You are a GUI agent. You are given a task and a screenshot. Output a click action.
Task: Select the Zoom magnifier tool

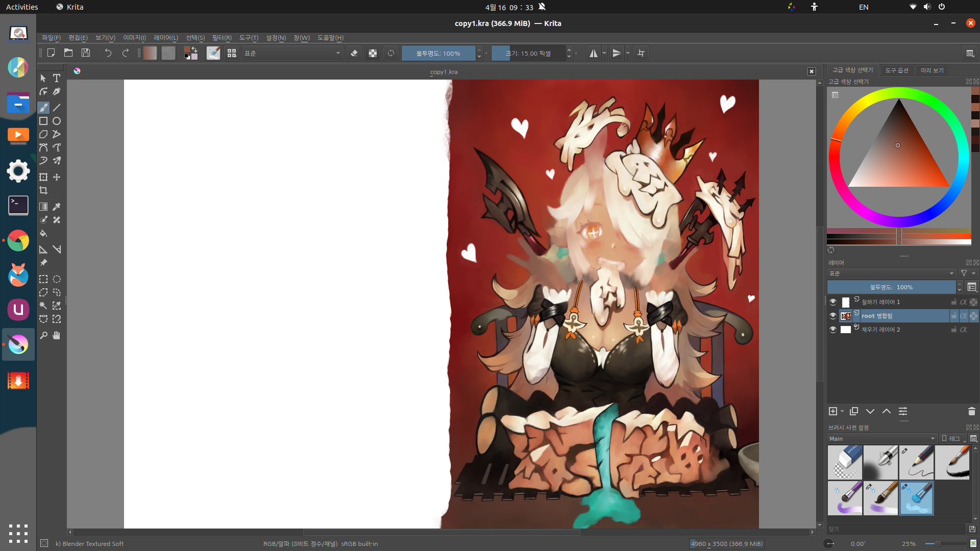tap(43, 335)
